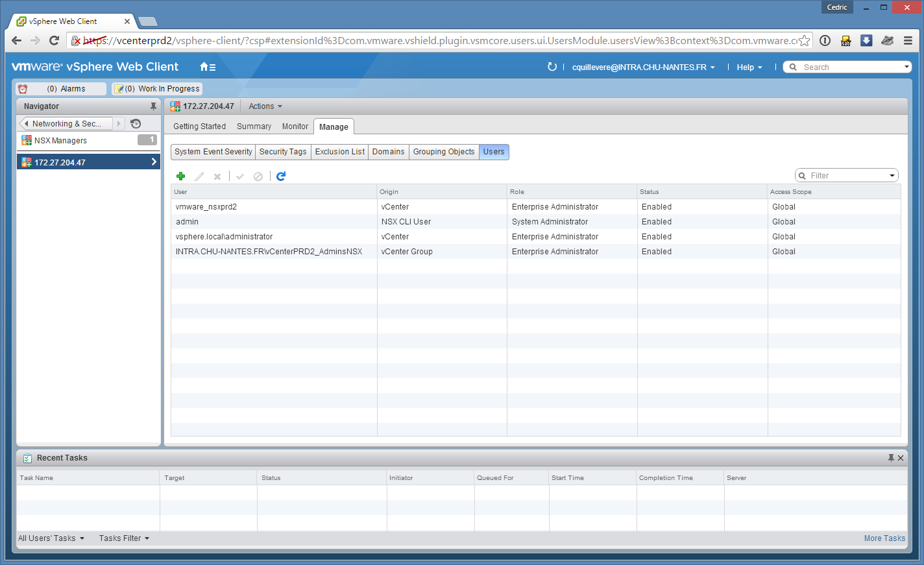Go back to Networking & Security

click(x=66, y=124)
